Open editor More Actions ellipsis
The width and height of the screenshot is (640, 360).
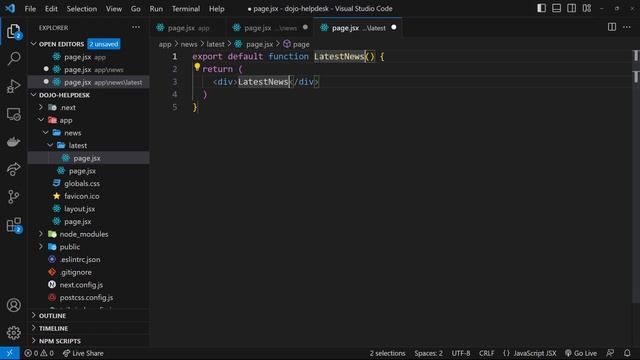627,27
